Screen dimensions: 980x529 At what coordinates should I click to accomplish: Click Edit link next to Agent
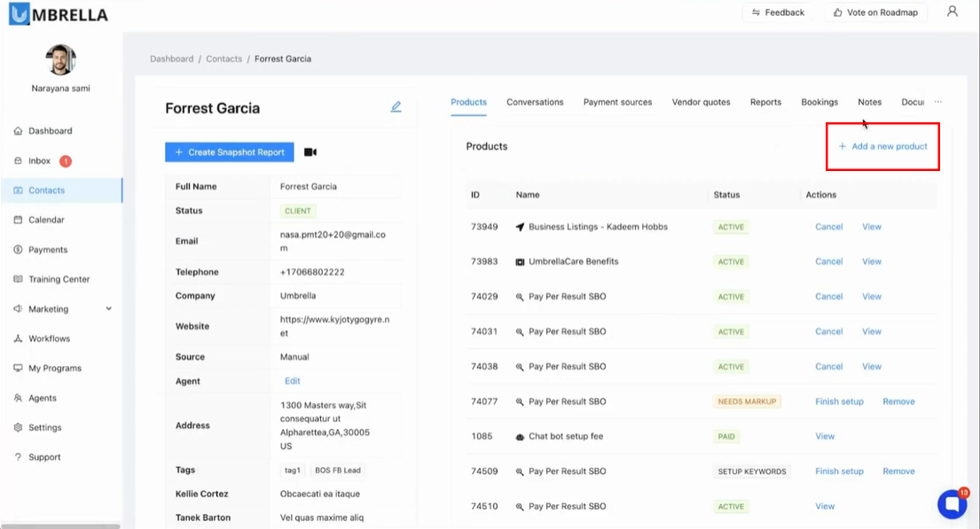pyautogui.click(x=292, y=381)
